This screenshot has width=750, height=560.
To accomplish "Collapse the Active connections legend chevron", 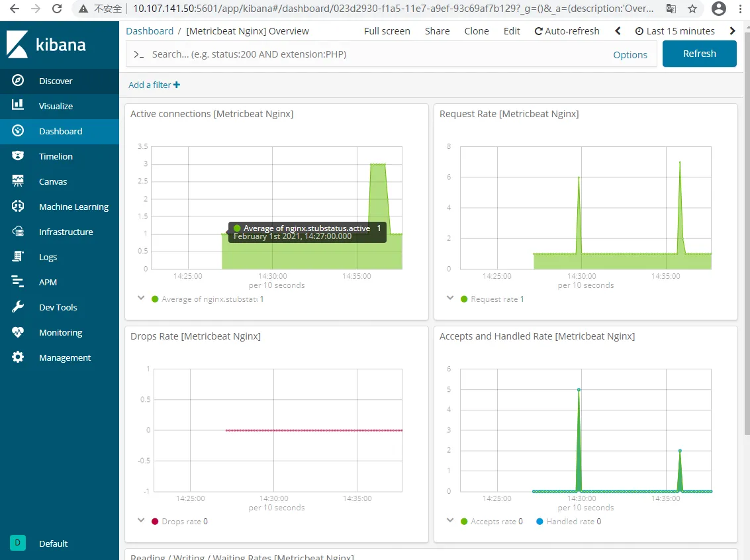I will (x=140, y=299).
